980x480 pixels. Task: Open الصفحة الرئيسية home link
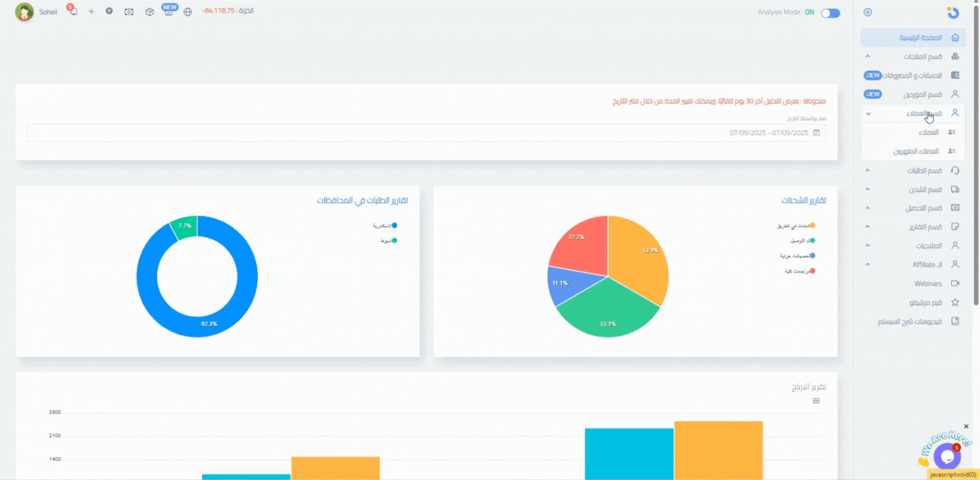920,38
